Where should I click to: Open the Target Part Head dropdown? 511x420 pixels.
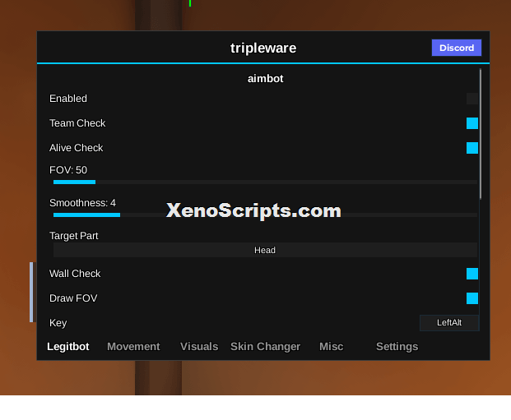click(x=265, y=250)
